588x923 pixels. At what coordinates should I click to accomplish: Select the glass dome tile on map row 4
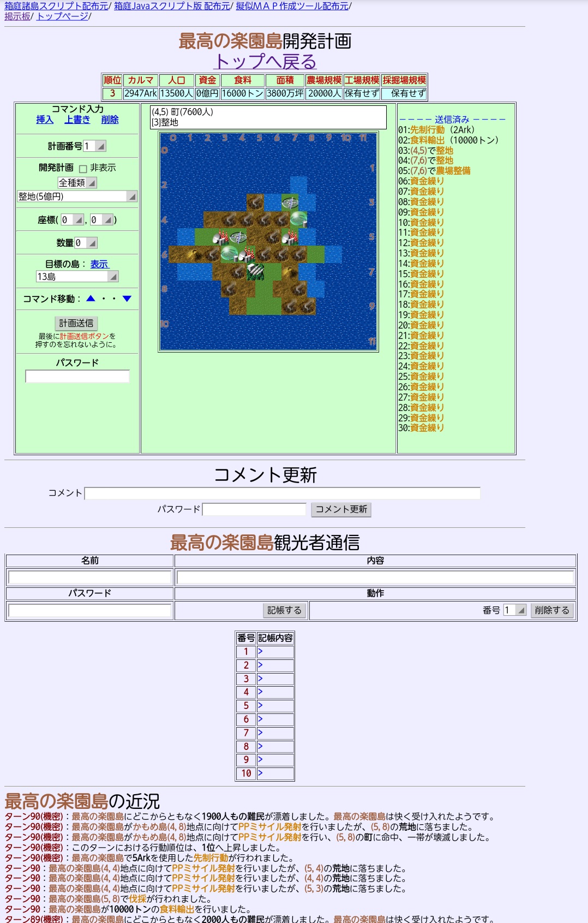298,219
